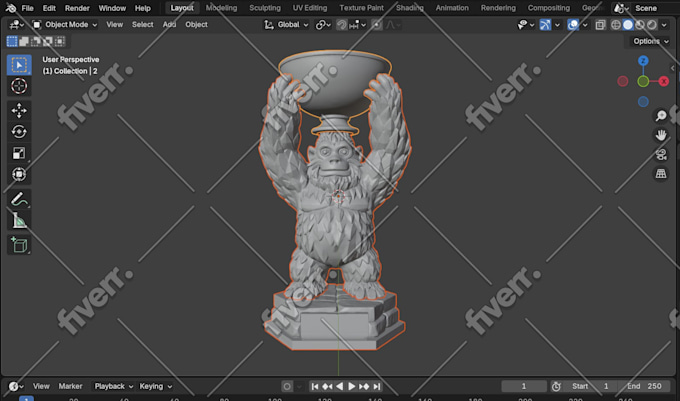The image size is (680, 401).
Task: Switch to wireframe shading
Action: pyautogui.click(x=616, y=25)
